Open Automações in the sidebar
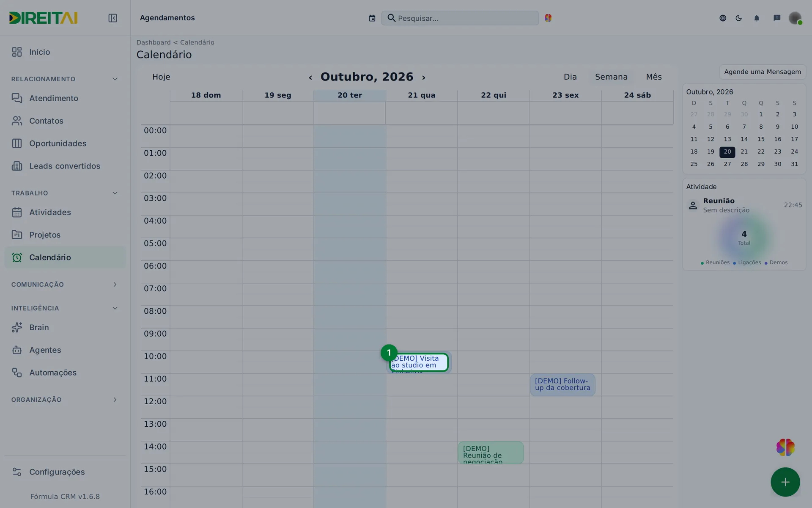 coord(65,373)
